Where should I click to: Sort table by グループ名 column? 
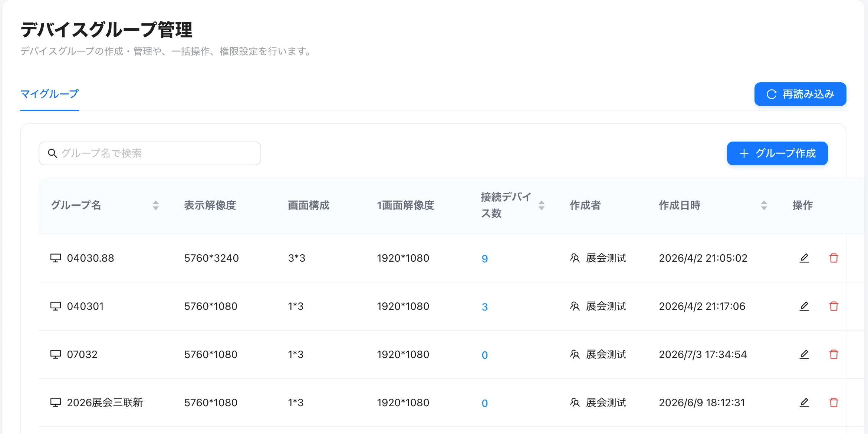pos(156,205)
